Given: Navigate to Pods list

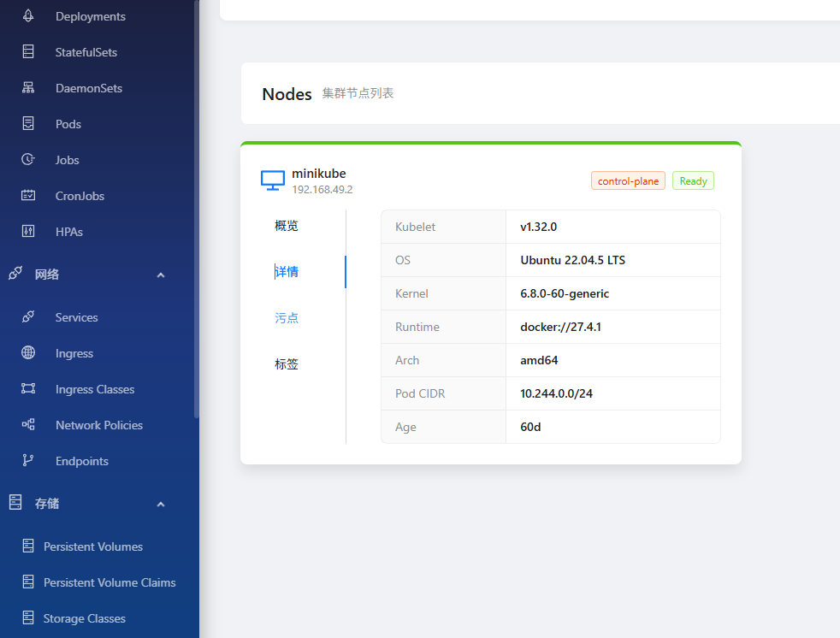Looking at the screenshot, I should [x=68, y=124].
